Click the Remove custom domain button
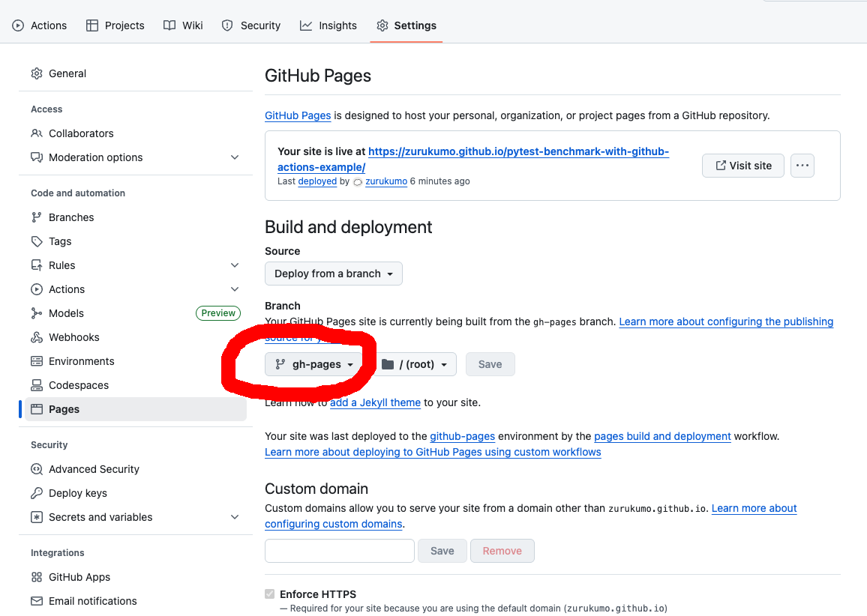The image size is (867, 616). (502, 551)
